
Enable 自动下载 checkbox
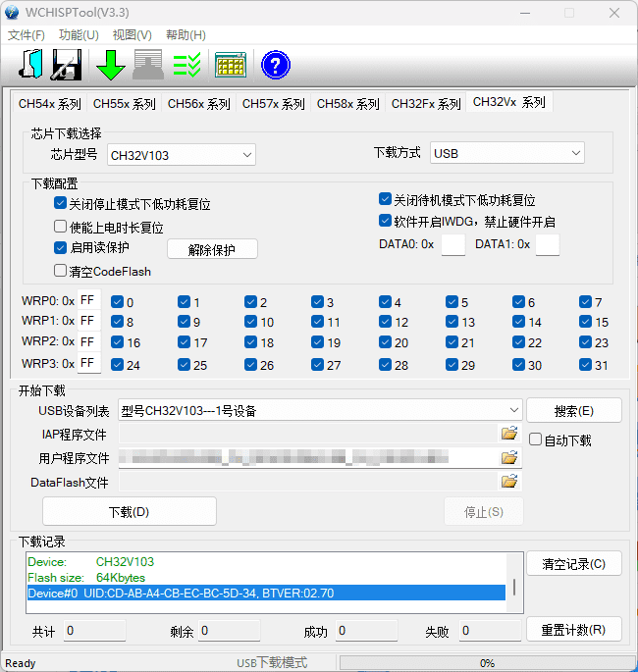point(535,439)
